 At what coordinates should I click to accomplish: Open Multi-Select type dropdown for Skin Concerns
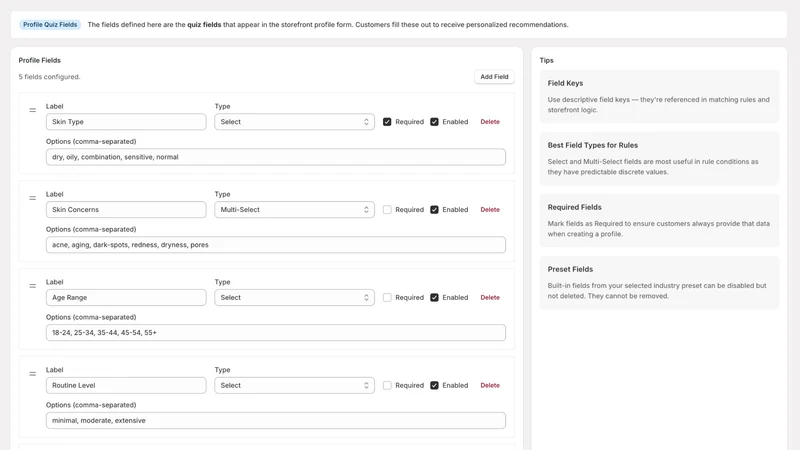point(294,210)
